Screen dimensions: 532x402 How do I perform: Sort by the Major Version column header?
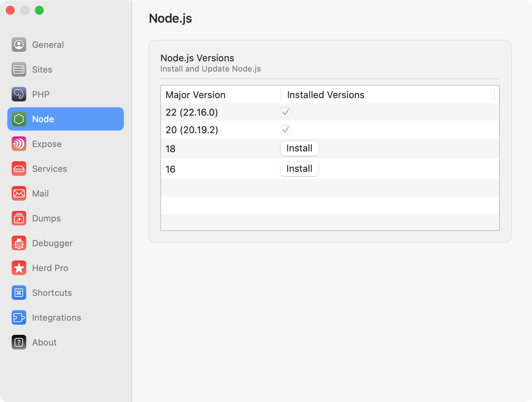coord(195,95)
